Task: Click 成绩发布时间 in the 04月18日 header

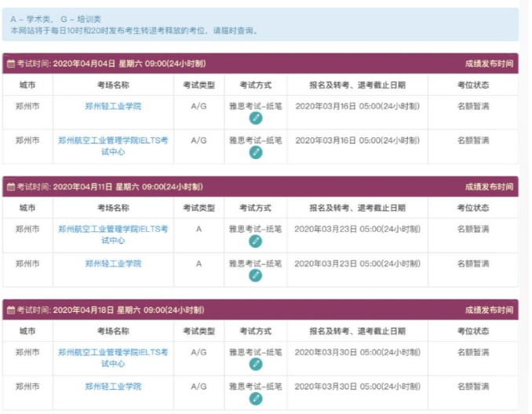Action: [x=489, y=310]
